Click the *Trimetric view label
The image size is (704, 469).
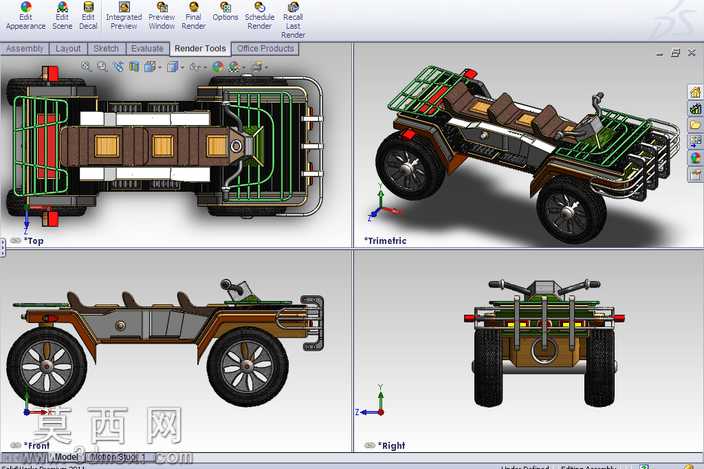click(385, 241)
